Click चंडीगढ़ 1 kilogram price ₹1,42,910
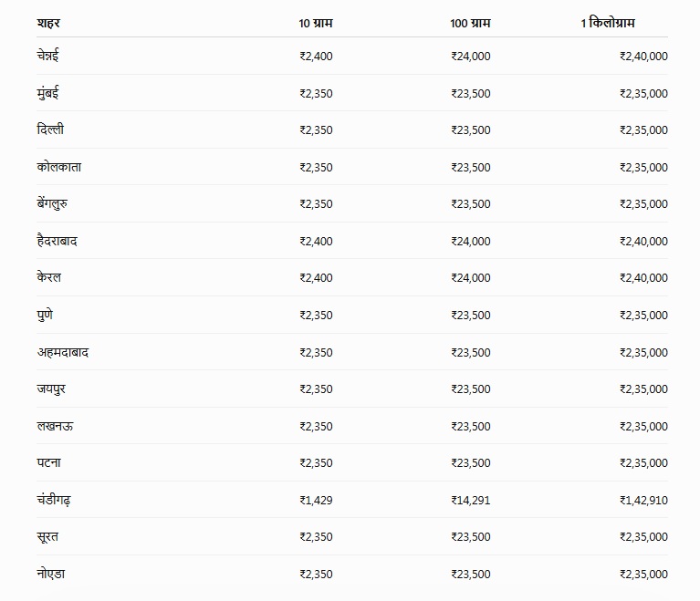Viewport: 700px width, 601px height. pyautogui.click(x=643, y=500)
